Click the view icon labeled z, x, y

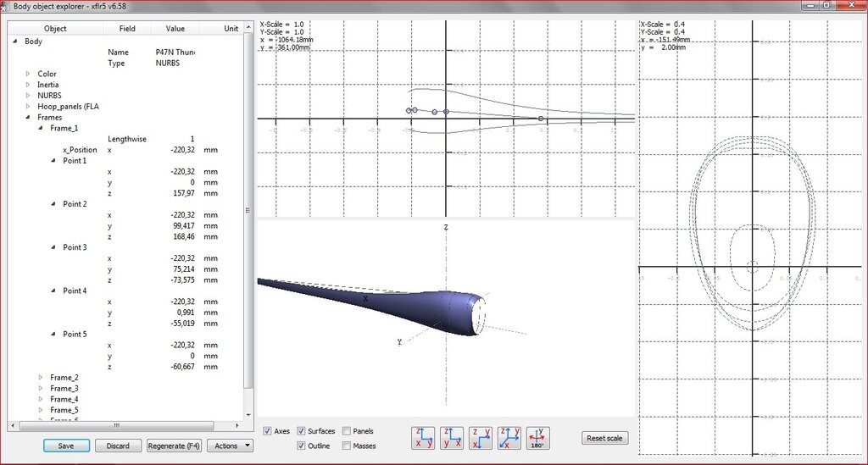423,438
